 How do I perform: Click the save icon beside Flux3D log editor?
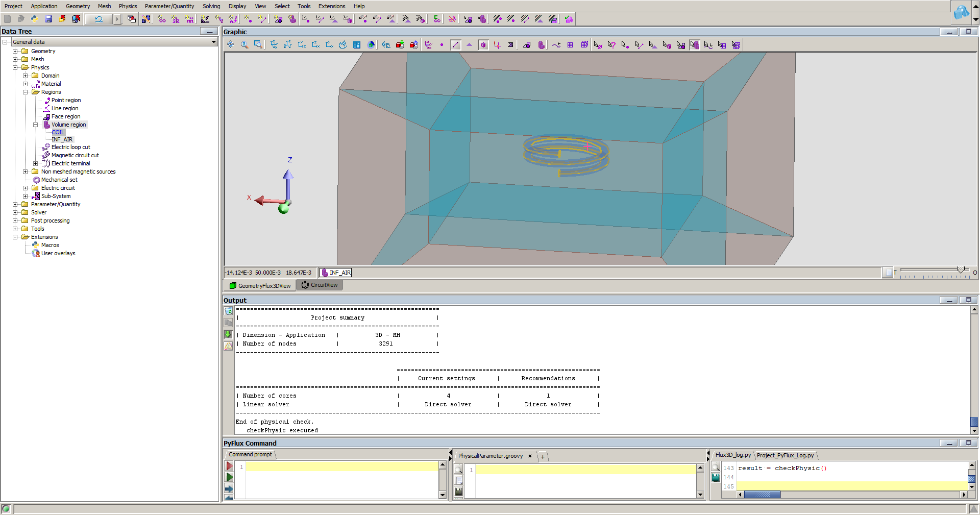click(x=716, y=477)
